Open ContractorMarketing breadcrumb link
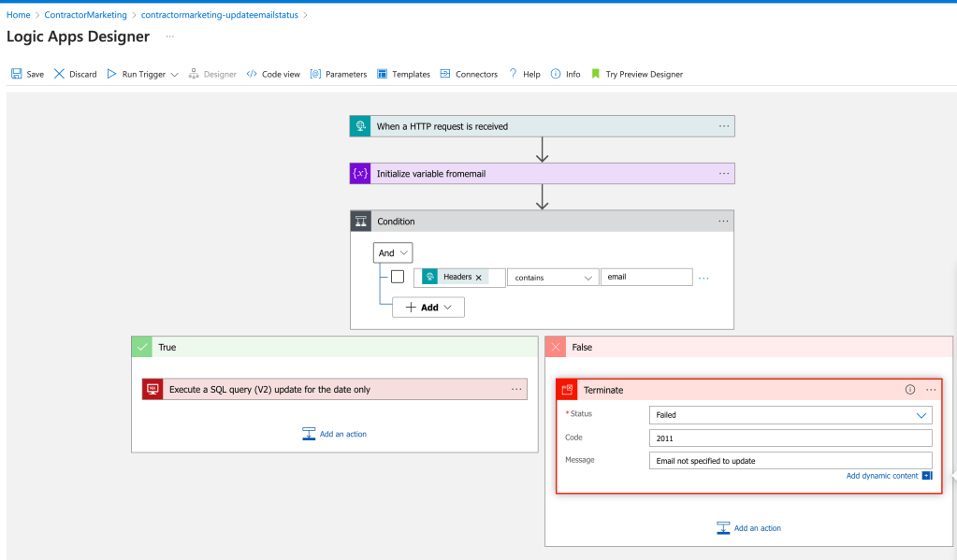This screenshot has height=560, width=957. click(85, 15)
